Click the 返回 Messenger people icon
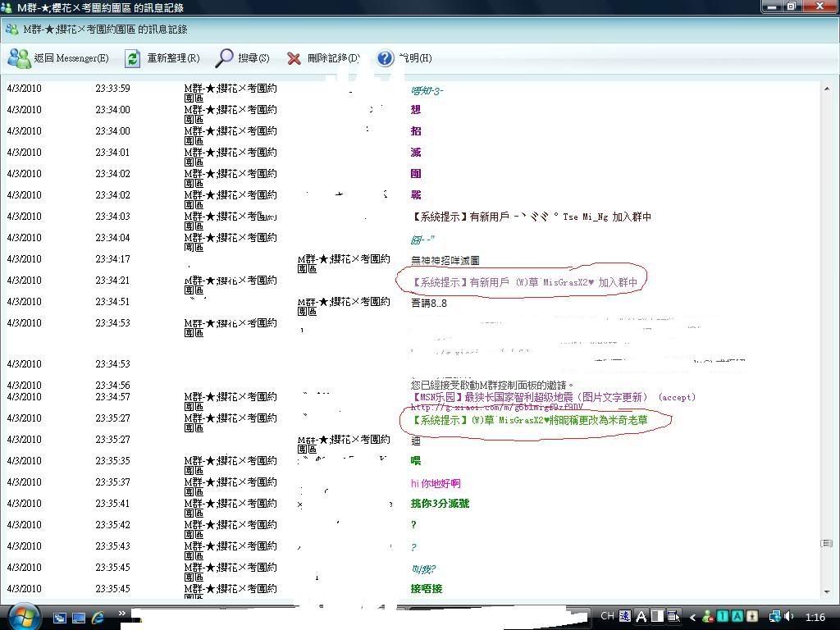 coord(19,58)
